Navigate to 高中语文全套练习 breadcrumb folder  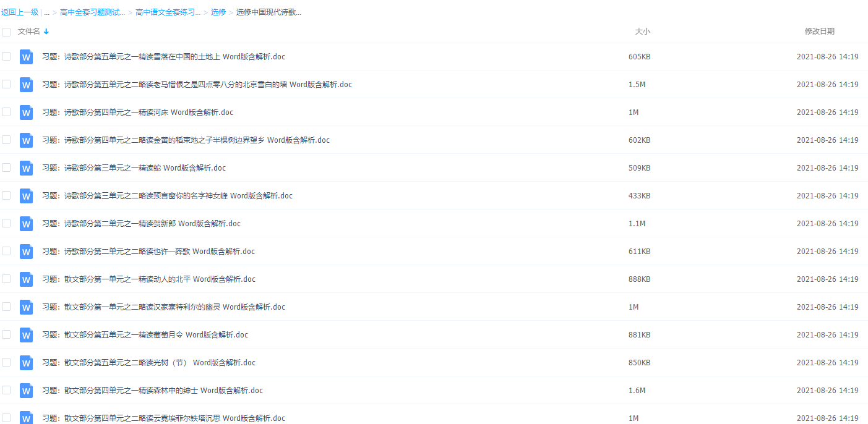click(x=168, y=12)
